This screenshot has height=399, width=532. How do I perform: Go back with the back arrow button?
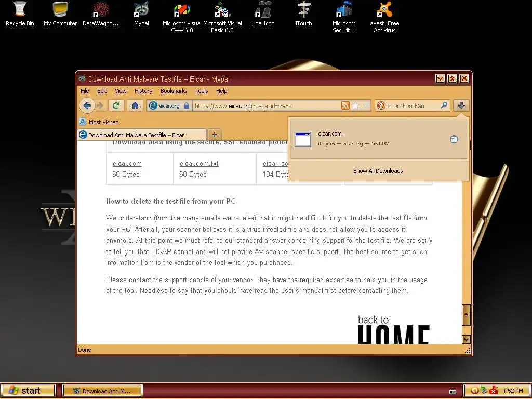[87, 105]
